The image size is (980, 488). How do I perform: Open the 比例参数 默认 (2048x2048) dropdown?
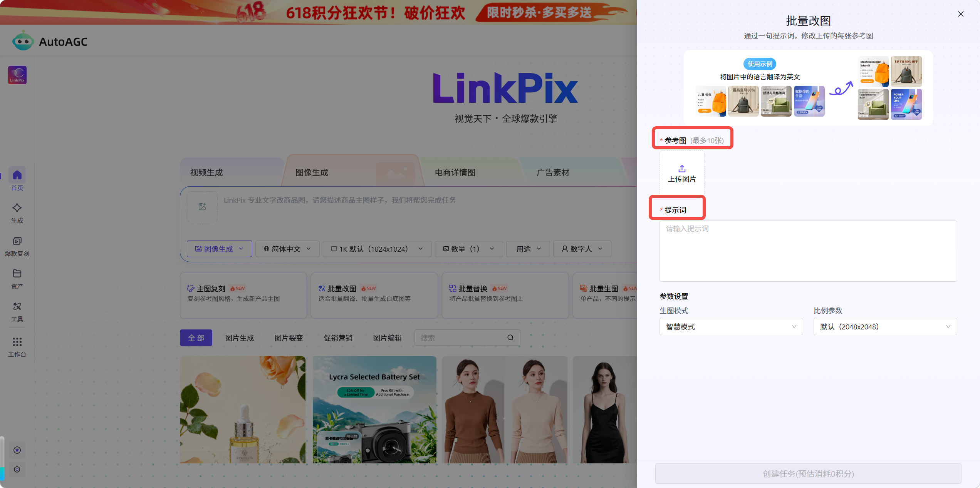885,327
